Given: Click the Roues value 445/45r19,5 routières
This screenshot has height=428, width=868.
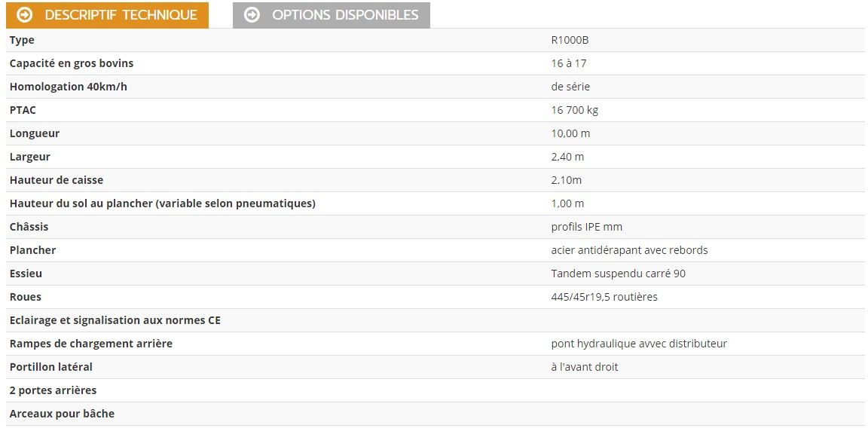Looking at the screenshot, I should click(x=604, y=297).
